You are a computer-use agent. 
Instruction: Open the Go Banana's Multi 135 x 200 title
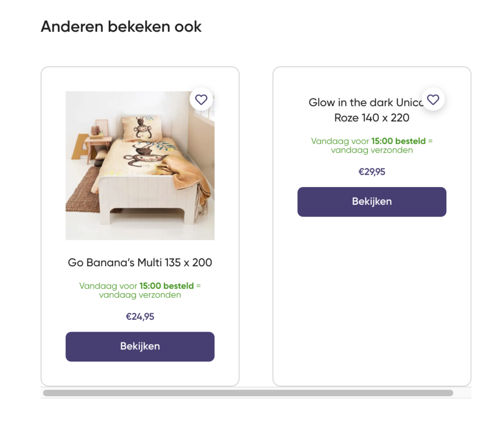140,262
